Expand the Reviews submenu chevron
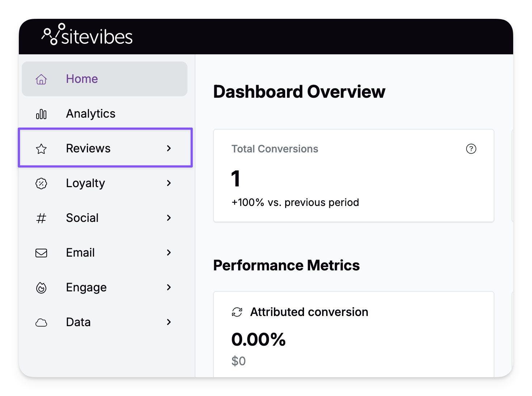The height and width of the screenshot is (396, 532). (x=169, y=148)
